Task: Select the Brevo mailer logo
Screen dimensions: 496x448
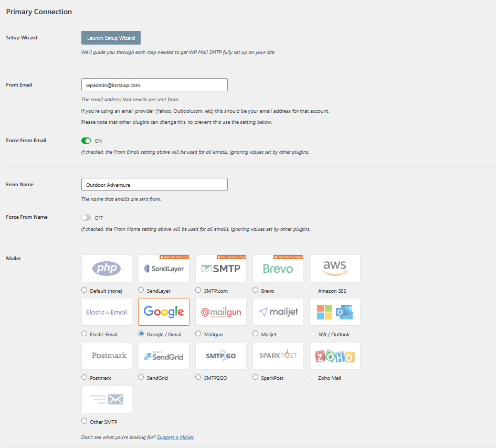Action: coord(278,269)
